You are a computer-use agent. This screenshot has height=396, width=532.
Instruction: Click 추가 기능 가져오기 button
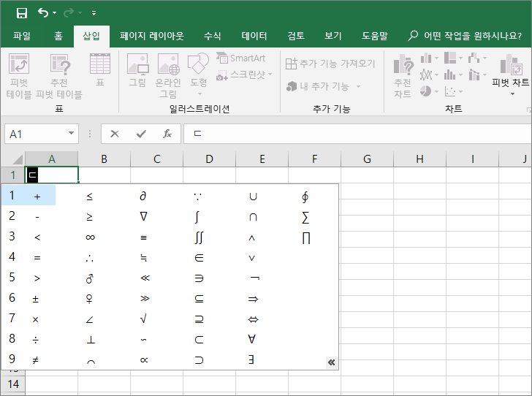330,64
